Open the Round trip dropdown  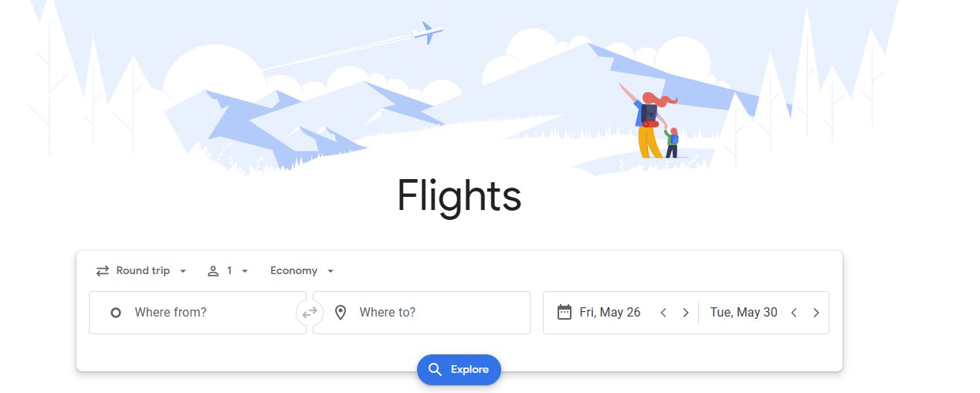[141, 271]
